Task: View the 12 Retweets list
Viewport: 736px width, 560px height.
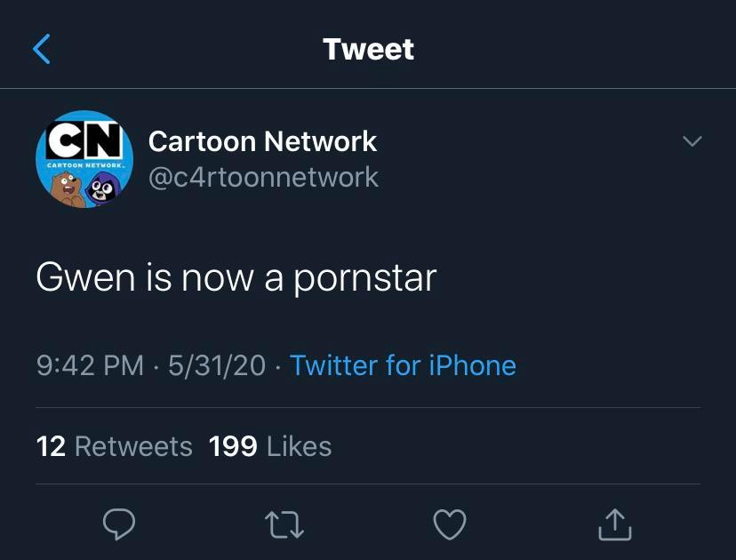Action: point(115,448)
